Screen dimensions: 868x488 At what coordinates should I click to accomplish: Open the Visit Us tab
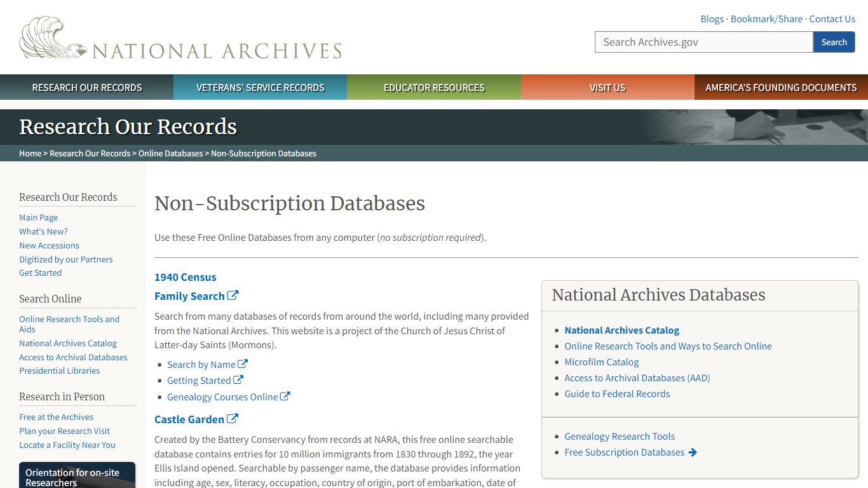(x=607, y=87)
